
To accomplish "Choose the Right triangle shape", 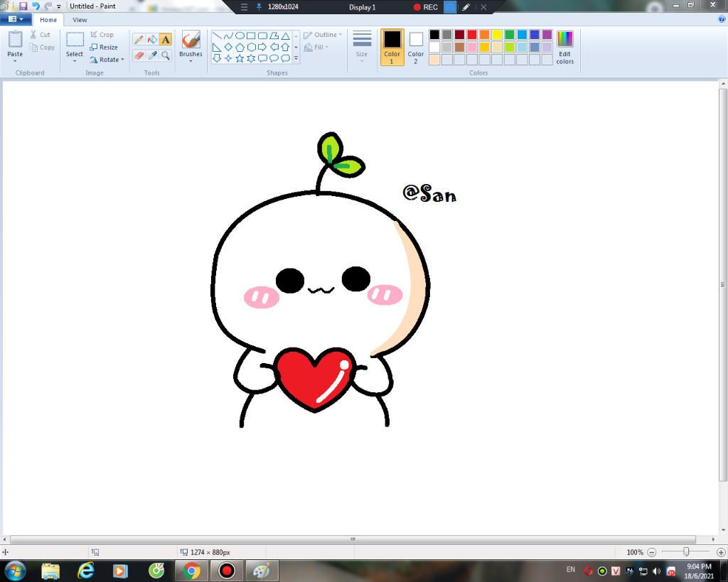I will 217,47.
